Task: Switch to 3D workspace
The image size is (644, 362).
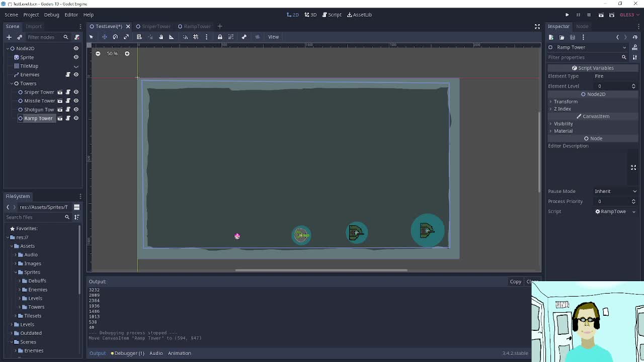Action: pyautogui.click(x=310, y=15)
